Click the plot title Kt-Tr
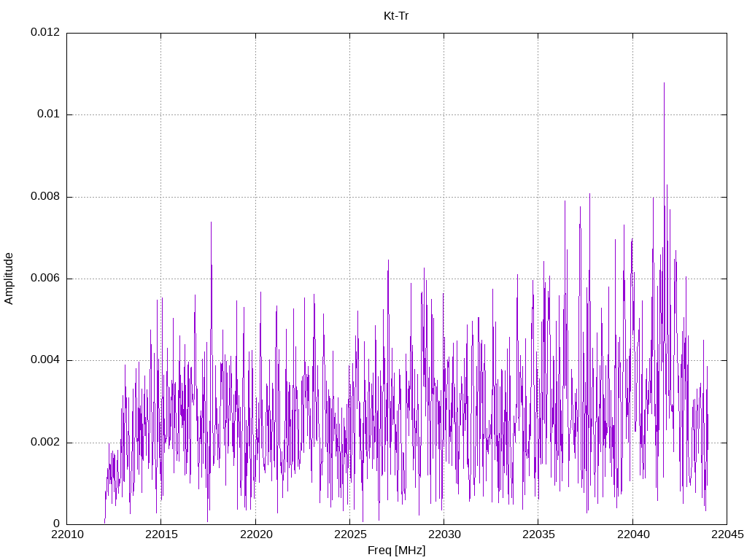The height and width of the screenshot is (560, 747). tap(396, 16)
